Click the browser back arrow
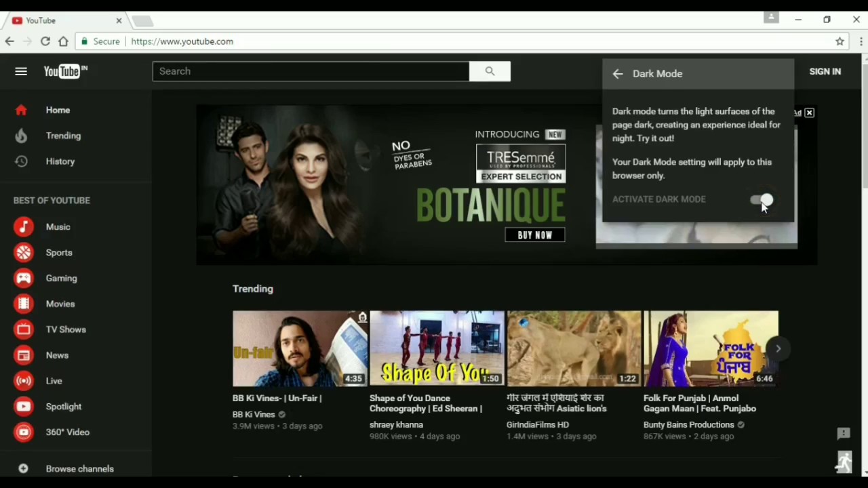868x488 pixels. (x=9, y=41)
